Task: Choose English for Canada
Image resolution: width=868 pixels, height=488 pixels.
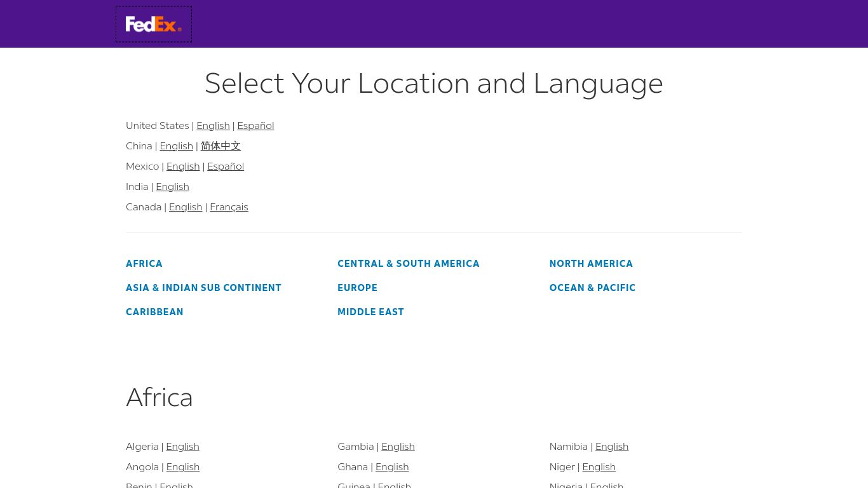Action: (186, 207)
